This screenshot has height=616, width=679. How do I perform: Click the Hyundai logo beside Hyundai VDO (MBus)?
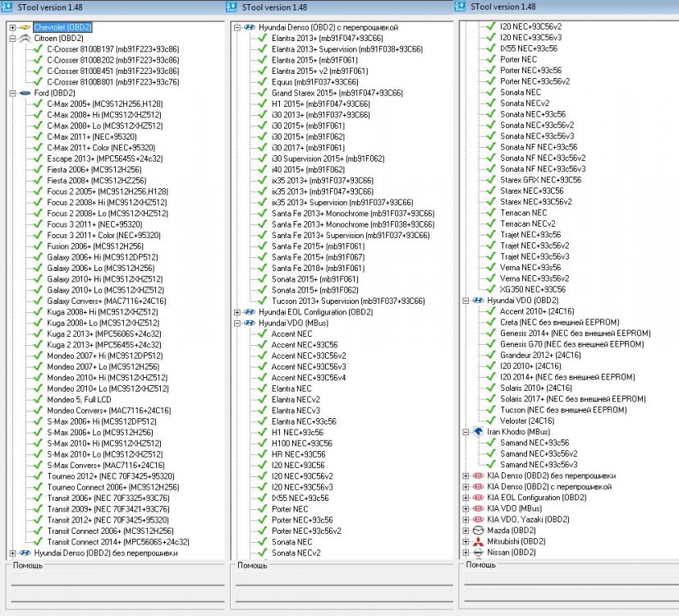250,323
